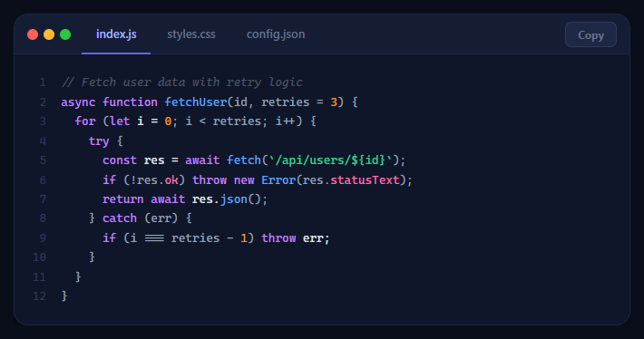
Task: Click 'statusText' on line 6
Action: pyautogui.click(x=366, y=179)
